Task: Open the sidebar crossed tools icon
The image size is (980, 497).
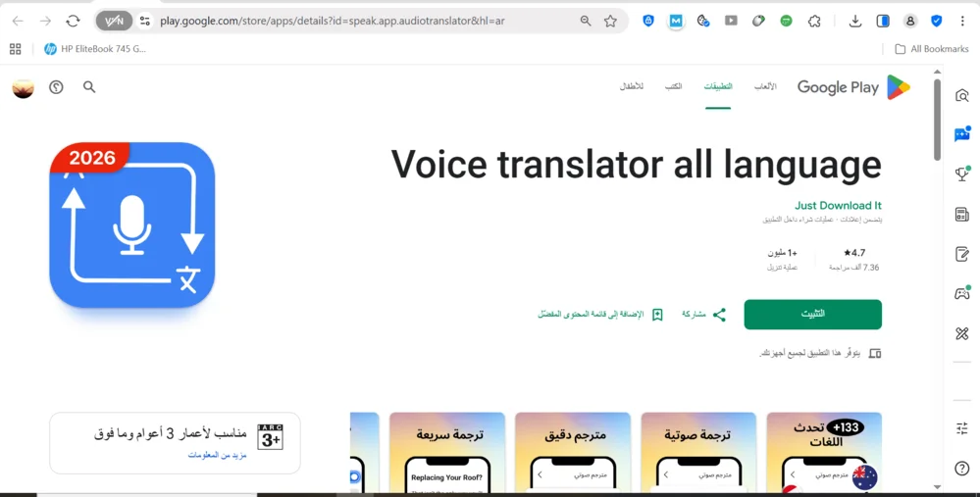Action: [962, 333]
